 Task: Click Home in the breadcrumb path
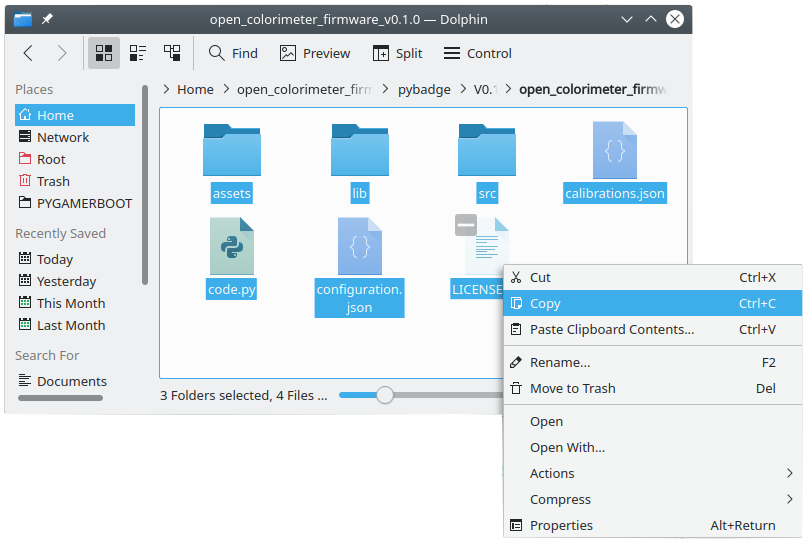(195, 89)
